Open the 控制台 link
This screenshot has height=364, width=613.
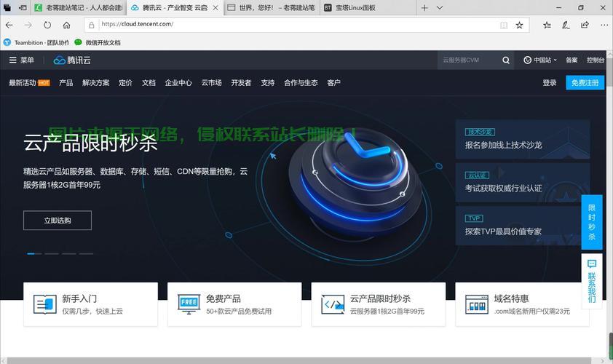[596, 60]
